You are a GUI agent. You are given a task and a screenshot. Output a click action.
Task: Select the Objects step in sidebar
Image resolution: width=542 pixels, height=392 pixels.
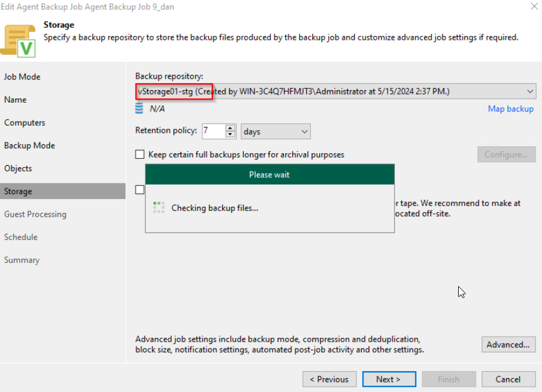pyautogui.click(x=18, y=168)
